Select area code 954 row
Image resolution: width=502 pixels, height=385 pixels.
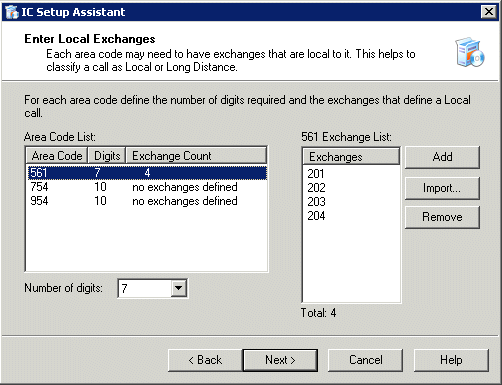[147, 201]
